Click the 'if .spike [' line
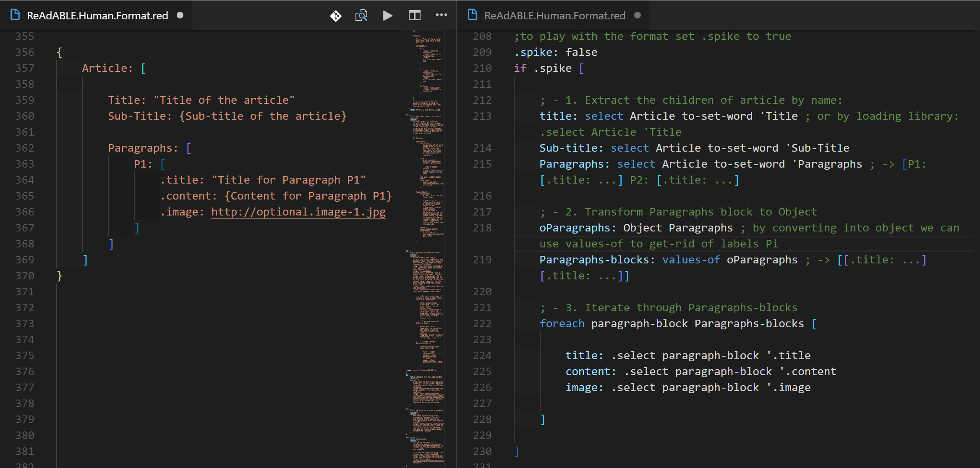 (x=549, y=68)
